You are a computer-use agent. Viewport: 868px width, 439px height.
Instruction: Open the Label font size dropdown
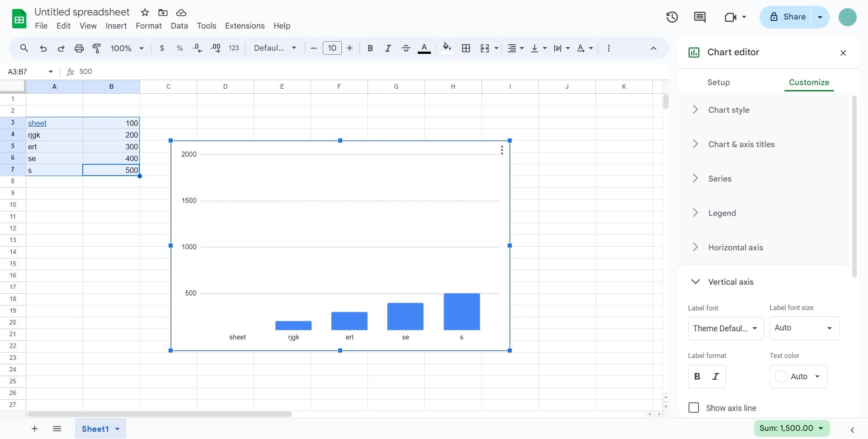[804, 328]
